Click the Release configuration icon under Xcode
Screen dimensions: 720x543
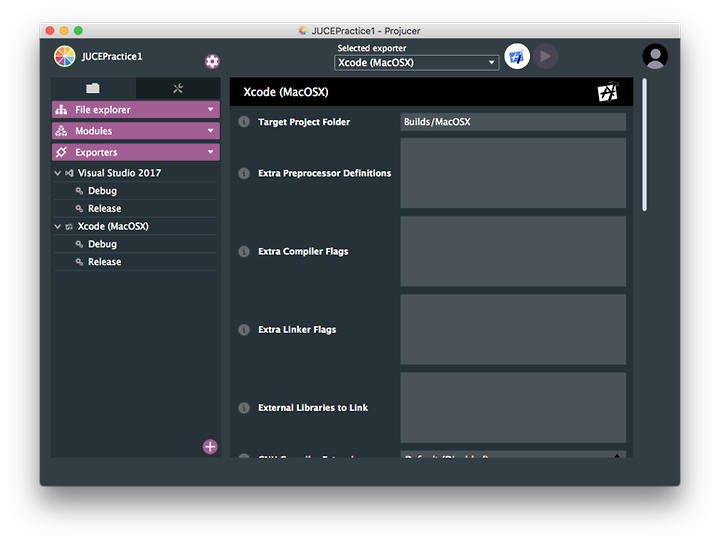79,262
